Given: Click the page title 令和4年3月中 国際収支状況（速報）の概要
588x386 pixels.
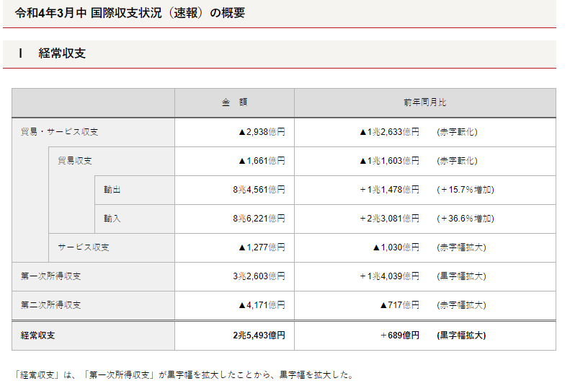Looking at the screenshot, I should click(130, 13).
